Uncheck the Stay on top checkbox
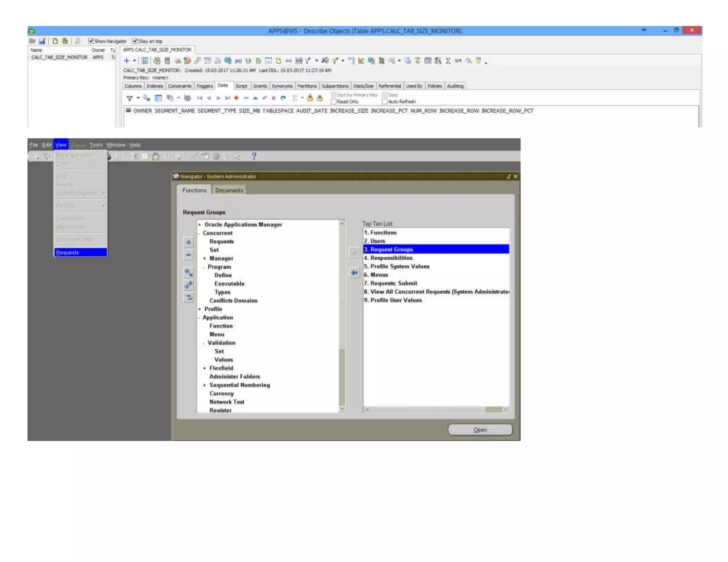Viewport: 728px width, 562px height. 135,41
